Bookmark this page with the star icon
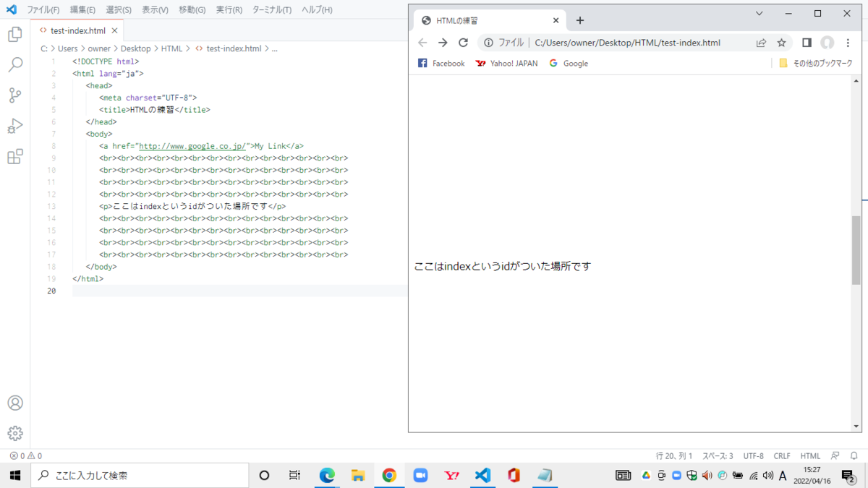868x488 pixels. tap(781, 43)
